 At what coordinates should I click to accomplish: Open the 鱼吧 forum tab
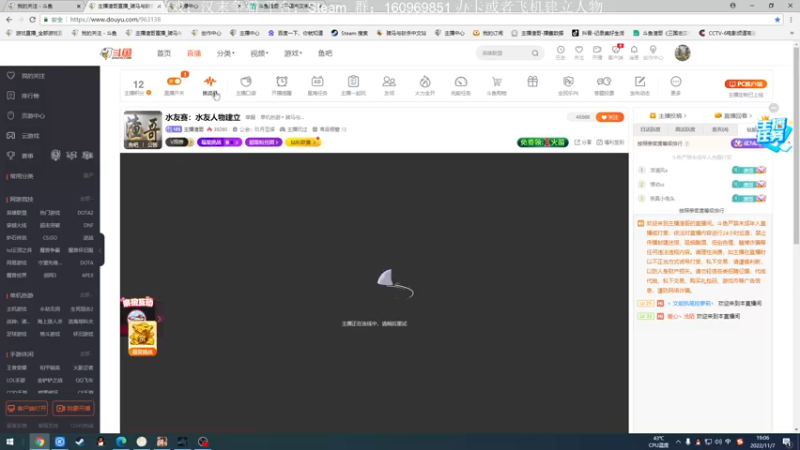click(325, 53)
